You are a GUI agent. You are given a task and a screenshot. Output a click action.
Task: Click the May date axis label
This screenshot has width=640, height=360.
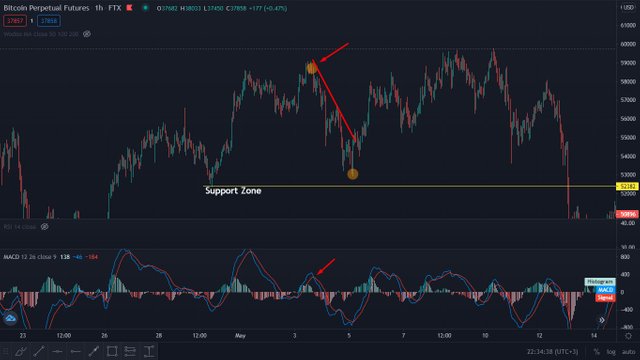(x=240, y=336)
